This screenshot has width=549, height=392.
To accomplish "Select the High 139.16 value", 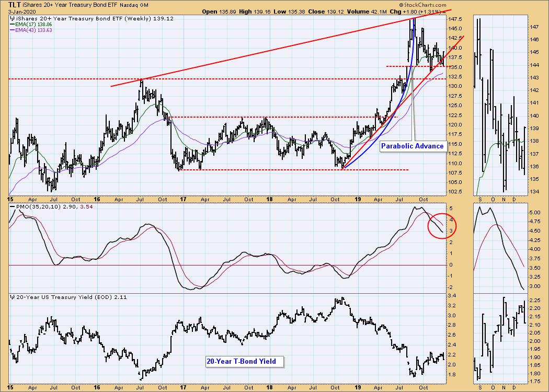I will pyautogui.click(x=255, y=11).
